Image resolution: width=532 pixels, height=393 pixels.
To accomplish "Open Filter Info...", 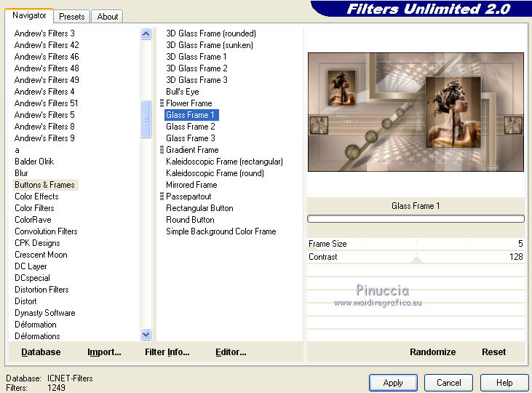I will 167,352.
